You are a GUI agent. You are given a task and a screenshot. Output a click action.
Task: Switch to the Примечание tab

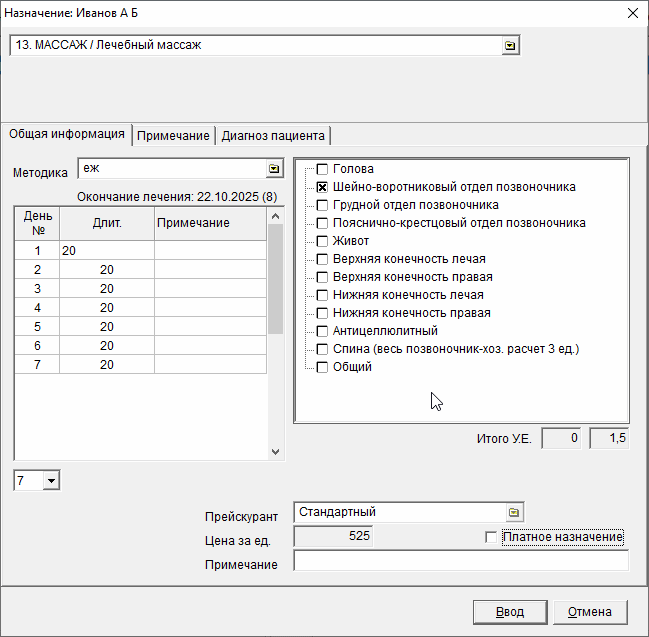[x=174, y=136]
